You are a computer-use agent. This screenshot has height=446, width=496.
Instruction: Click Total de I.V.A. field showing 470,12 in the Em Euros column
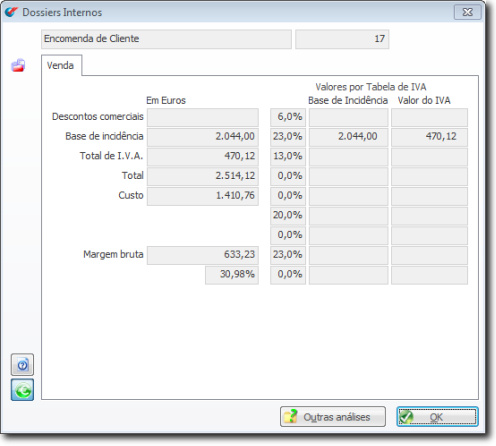(203, 157)
